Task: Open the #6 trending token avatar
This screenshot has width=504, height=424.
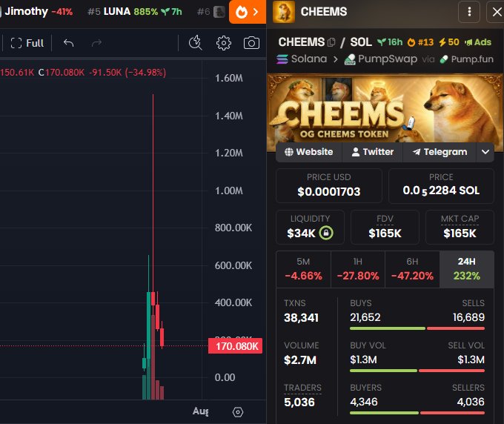Action: click(219, 12)
